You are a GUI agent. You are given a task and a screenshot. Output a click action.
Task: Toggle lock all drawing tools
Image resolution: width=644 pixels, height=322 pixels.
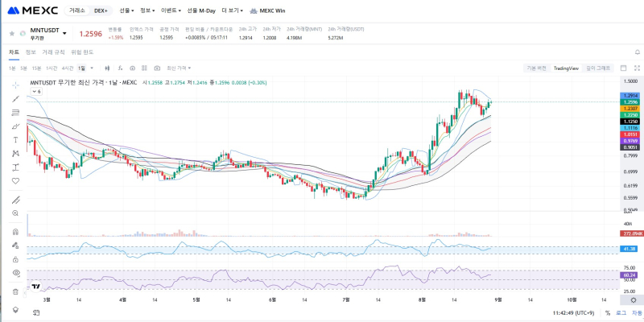pyautogui.click(x=15, y=259)
